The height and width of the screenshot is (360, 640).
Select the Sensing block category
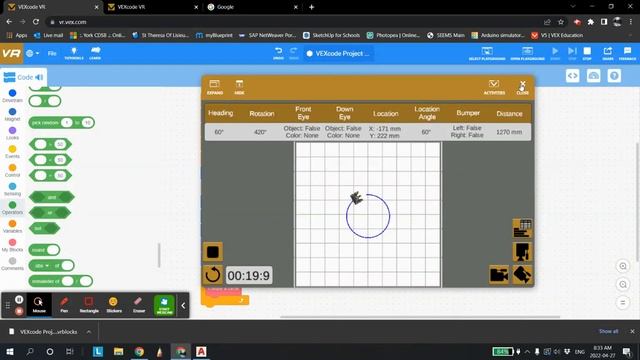pos(12,189)
